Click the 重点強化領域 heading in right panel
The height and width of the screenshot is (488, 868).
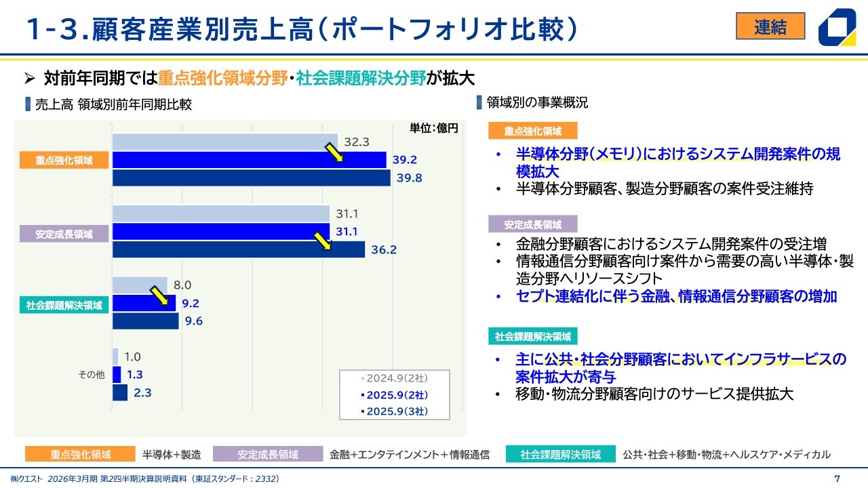click(x=532, y=131)
